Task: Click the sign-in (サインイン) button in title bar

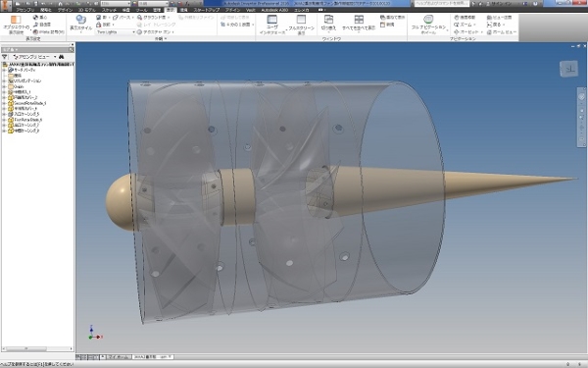Action: tap(502, 3)
